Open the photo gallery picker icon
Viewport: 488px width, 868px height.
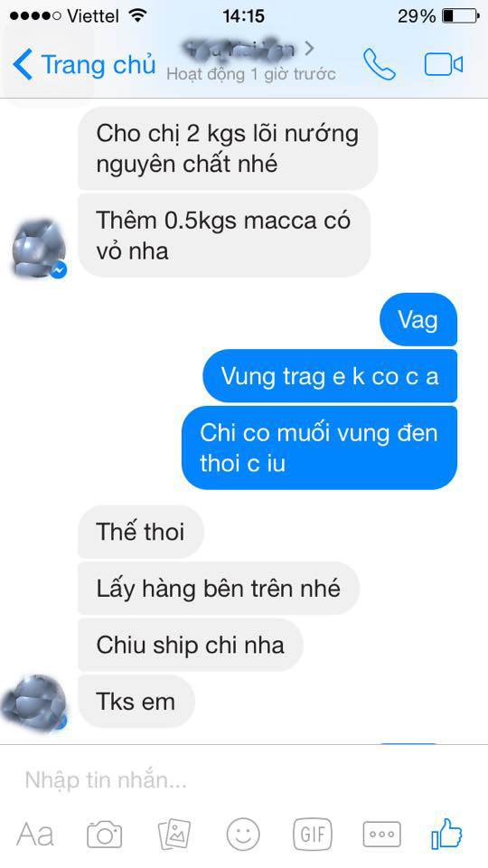click(174, 833)
